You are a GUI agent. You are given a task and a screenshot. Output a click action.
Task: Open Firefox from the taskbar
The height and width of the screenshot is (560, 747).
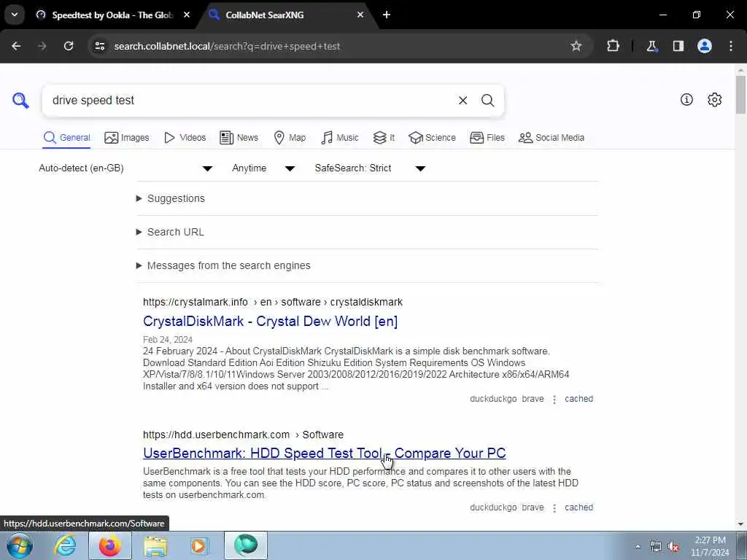tap(110, 545)
